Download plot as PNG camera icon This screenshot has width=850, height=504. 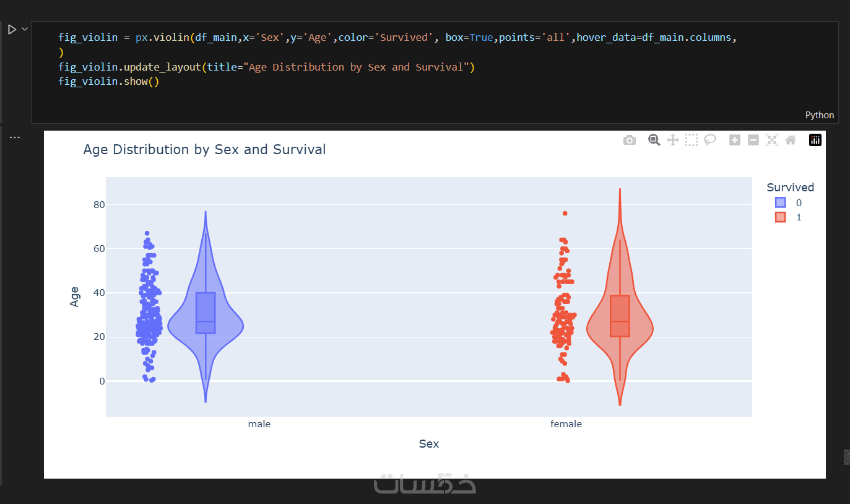[x=630, y=141]
